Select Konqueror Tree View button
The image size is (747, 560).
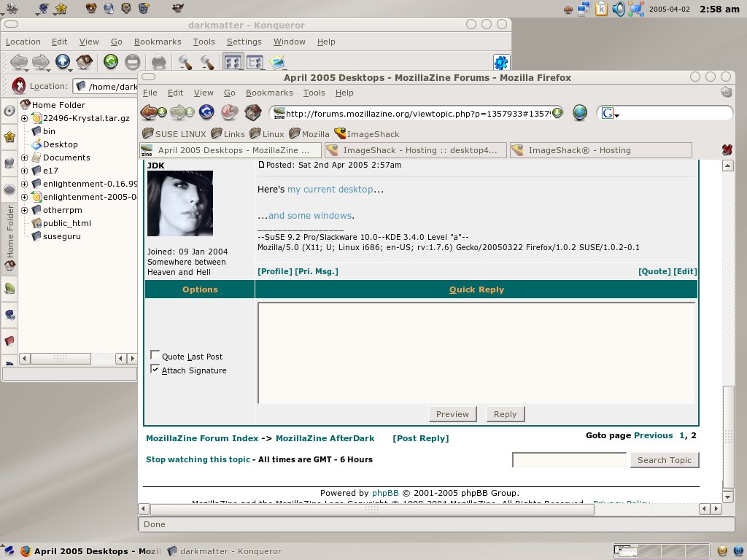(255, 62)
